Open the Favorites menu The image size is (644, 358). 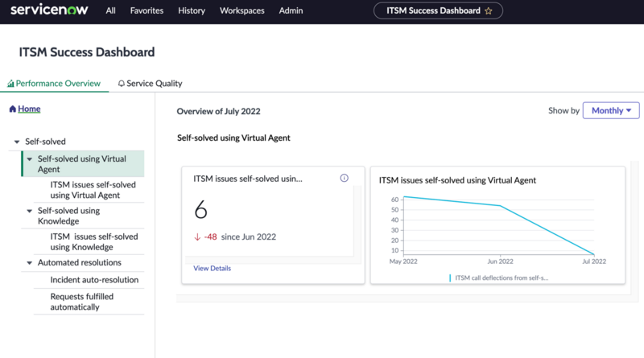point(147,10)
